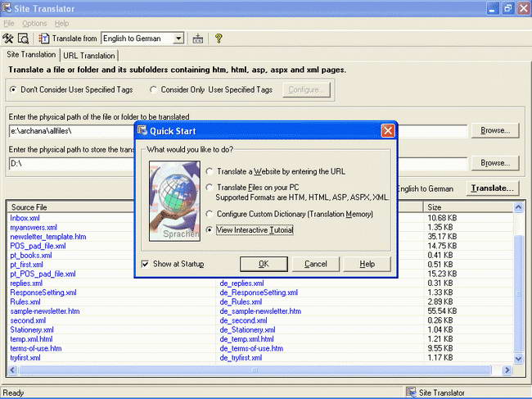Select ResponseSetting.xml source file

point(43,292)
